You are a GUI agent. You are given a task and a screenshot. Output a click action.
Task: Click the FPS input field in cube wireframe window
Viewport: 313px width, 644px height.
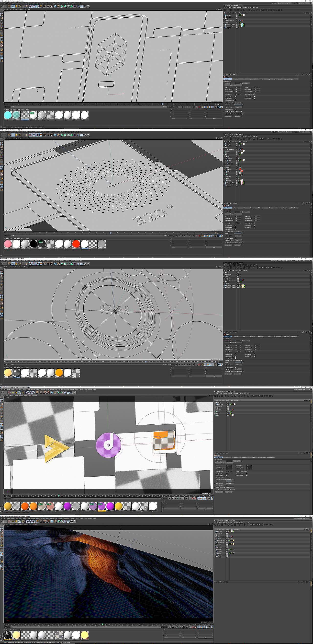pyautogui.click(x=238, y=88)
